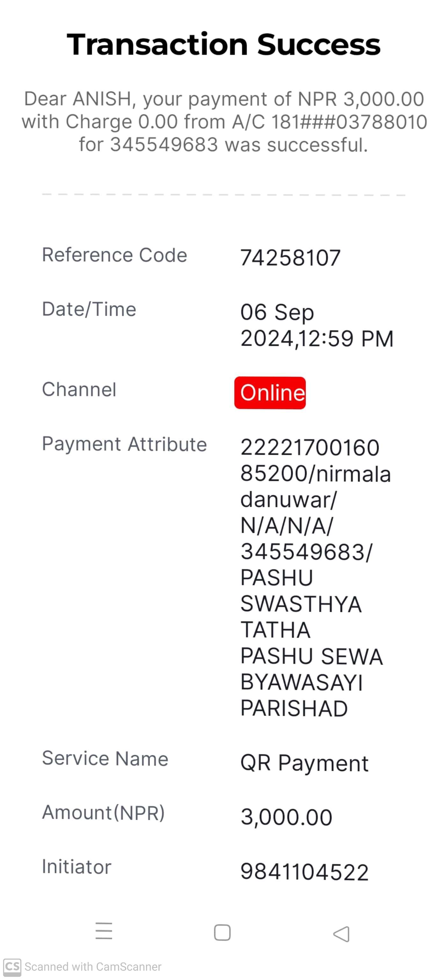The height and width of the screenshot is (980, 445).
Task: Tap the Android back triangle icon
Action: click(x=341, y=934)
